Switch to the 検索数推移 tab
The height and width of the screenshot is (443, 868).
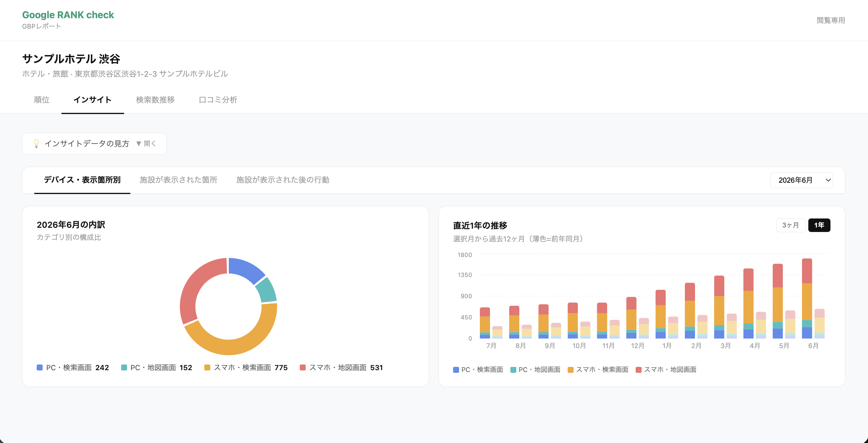pyautogui.click(x=155, y=100)
